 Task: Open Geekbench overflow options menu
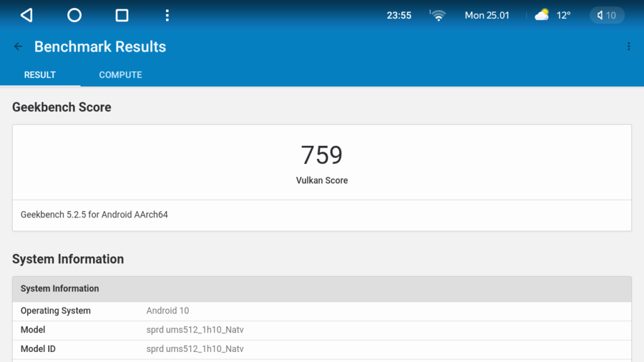[628, 47]
